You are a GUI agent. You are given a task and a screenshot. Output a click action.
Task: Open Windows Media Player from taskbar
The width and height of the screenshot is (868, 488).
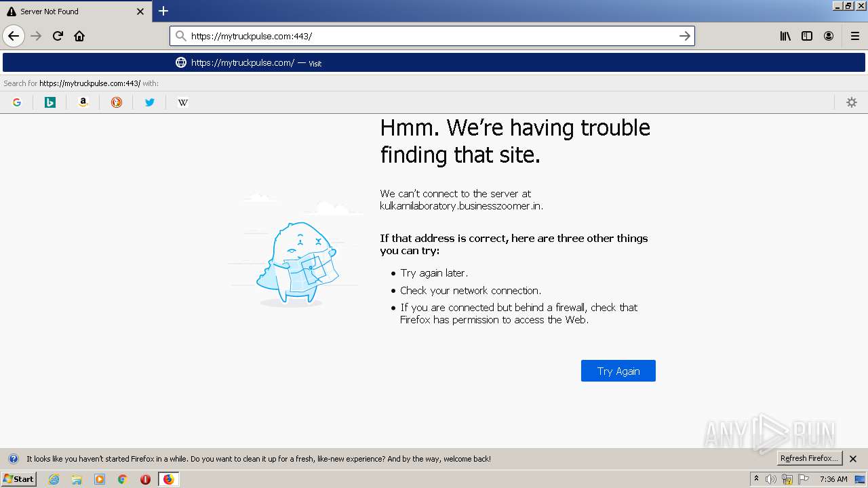[x=100, y=479]
